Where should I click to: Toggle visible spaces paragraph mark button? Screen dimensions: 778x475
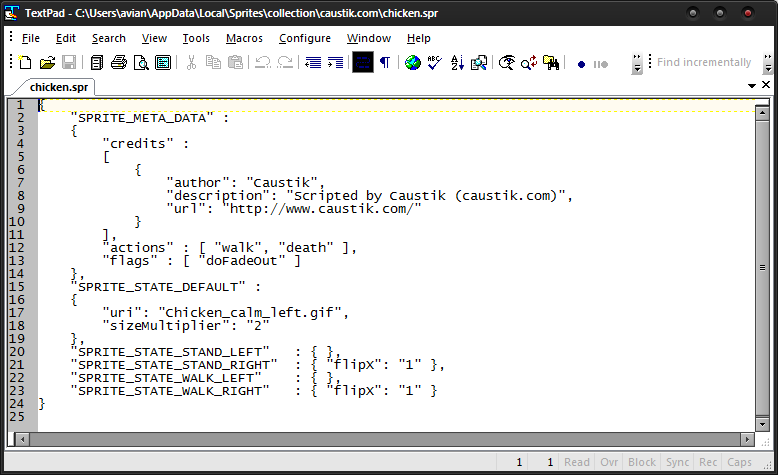click(x=384, y=63)
